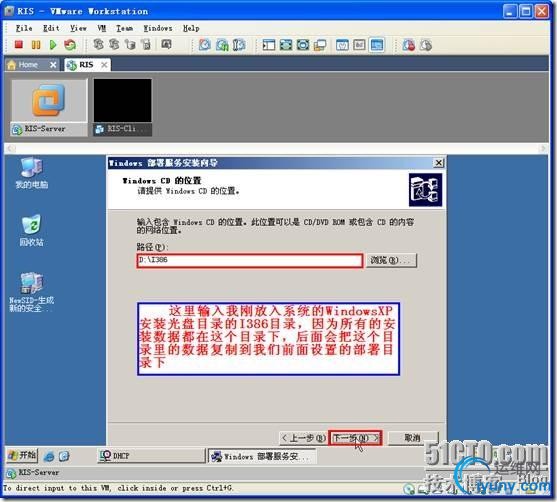
Task: Click the right scroll arrow of thumbnail bar
Action: coord(543,148)
